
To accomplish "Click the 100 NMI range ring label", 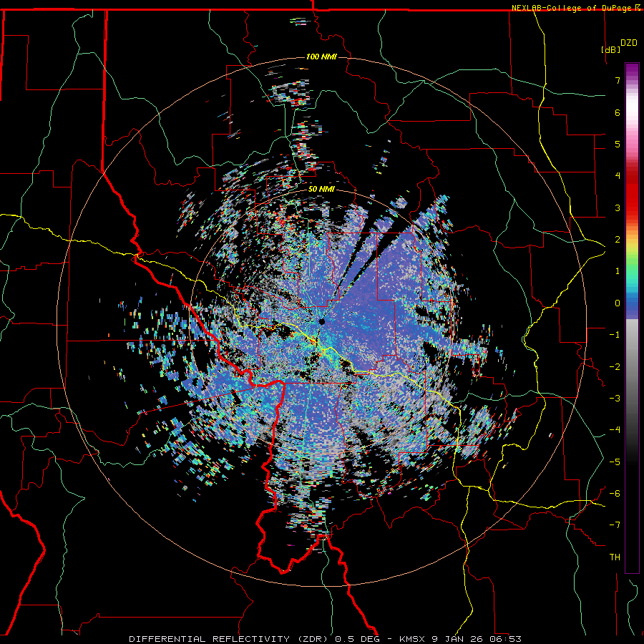I will pos(321,57).
